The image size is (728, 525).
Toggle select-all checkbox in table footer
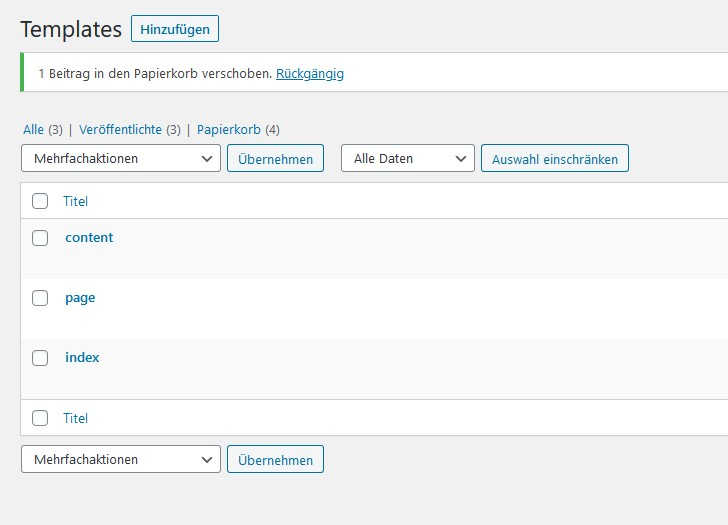[x=40, y=418]
